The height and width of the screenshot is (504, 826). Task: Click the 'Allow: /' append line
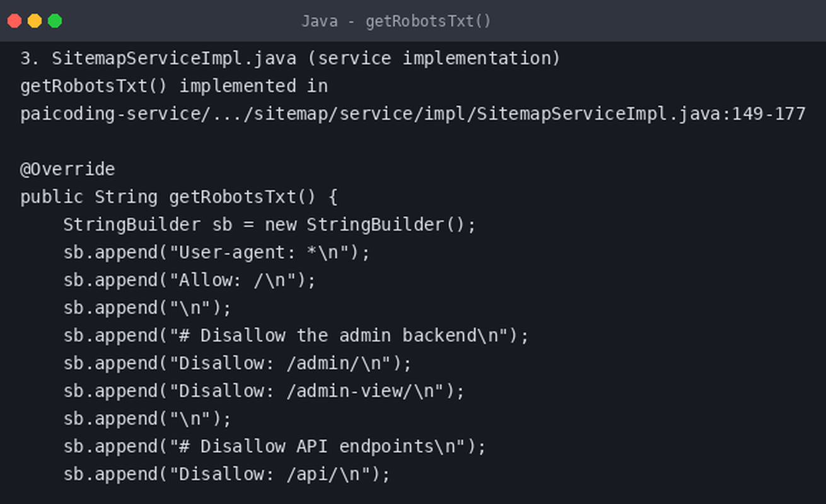pos(189,280)
